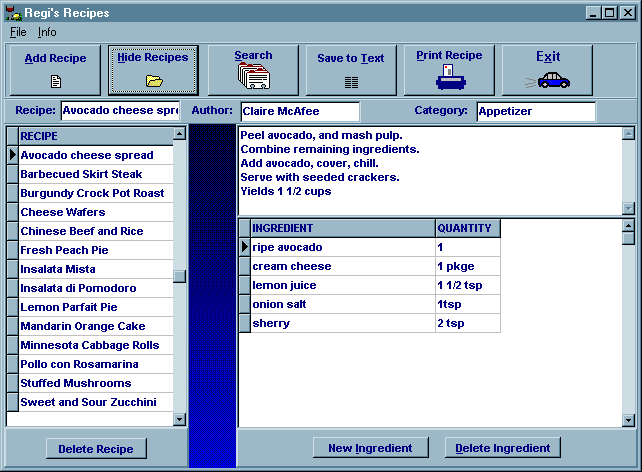Click the Author field with Claire McAfee
This screenshot has height=472, width=642.
(x=301, y=111)
